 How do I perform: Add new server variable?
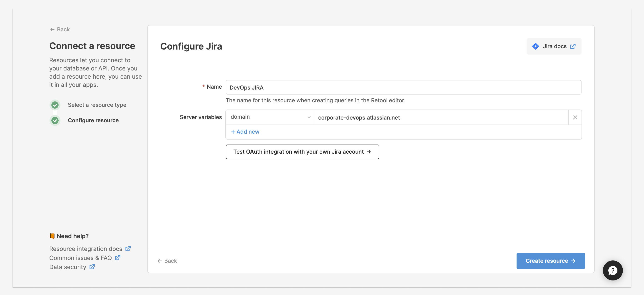245,132
